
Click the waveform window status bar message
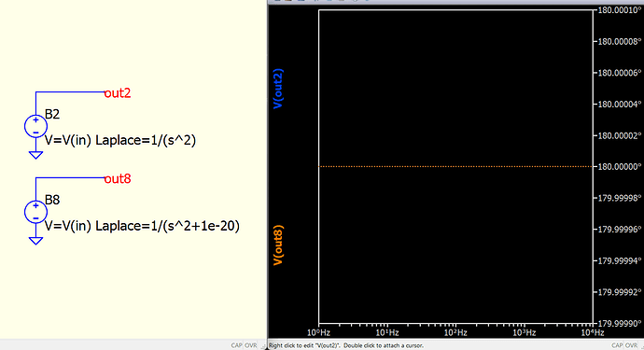[x=346, y=345]
